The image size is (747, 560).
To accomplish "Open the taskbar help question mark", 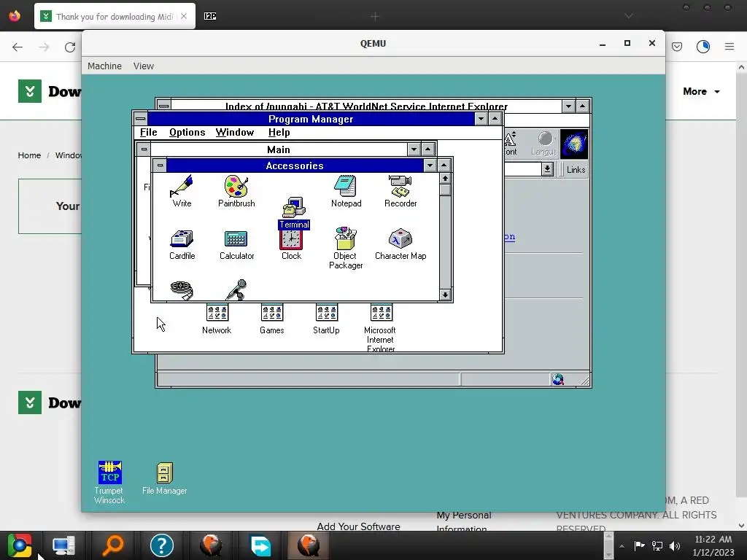I will coord(161,545).
